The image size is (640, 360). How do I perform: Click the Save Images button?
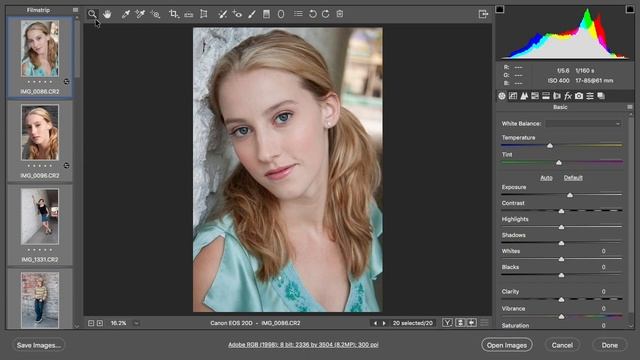(x=39, y=345)
